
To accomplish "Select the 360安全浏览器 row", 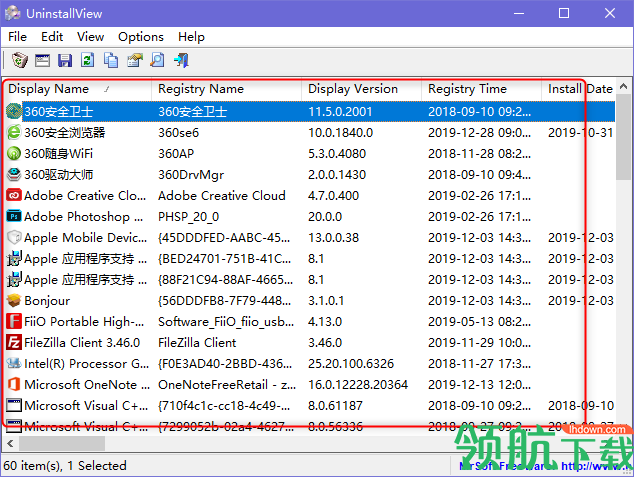I will click(x=311, y=132).
